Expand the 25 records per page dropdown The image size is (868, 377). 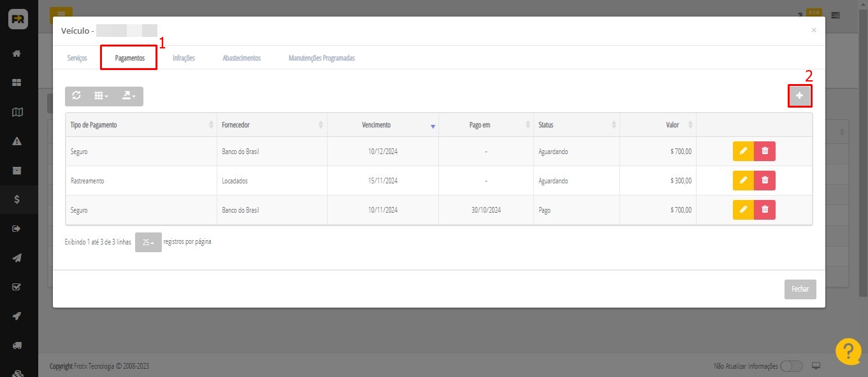tap(148, 243)
